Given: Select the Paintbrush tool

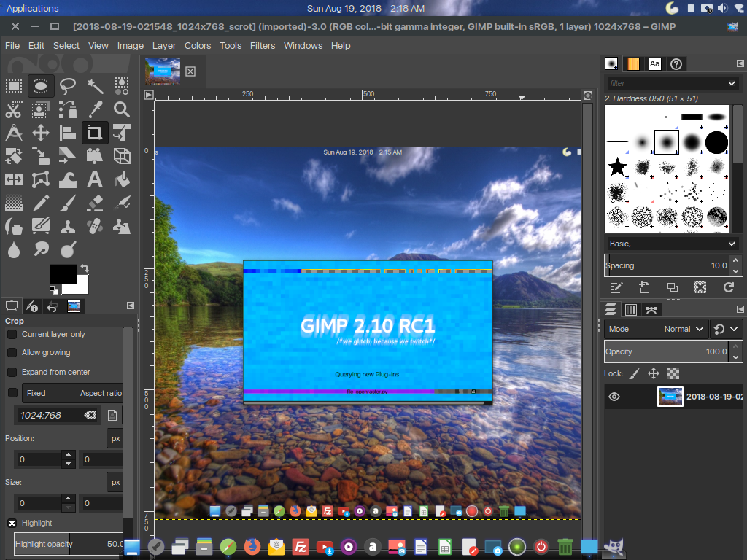Looking at the screenshot, I should 68,203.
